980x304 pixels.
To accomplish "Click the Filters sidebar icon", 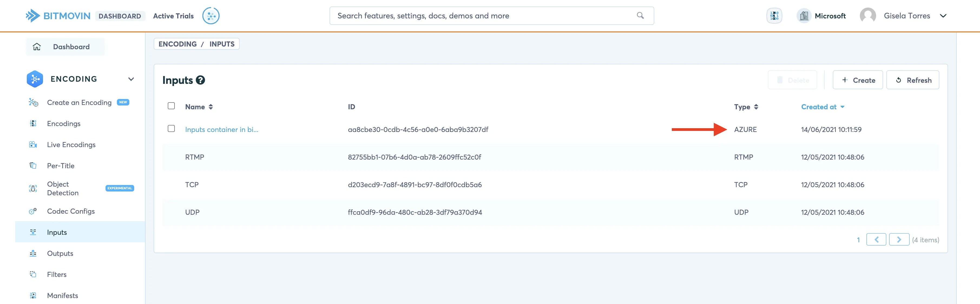I will [x=33, y=274].
